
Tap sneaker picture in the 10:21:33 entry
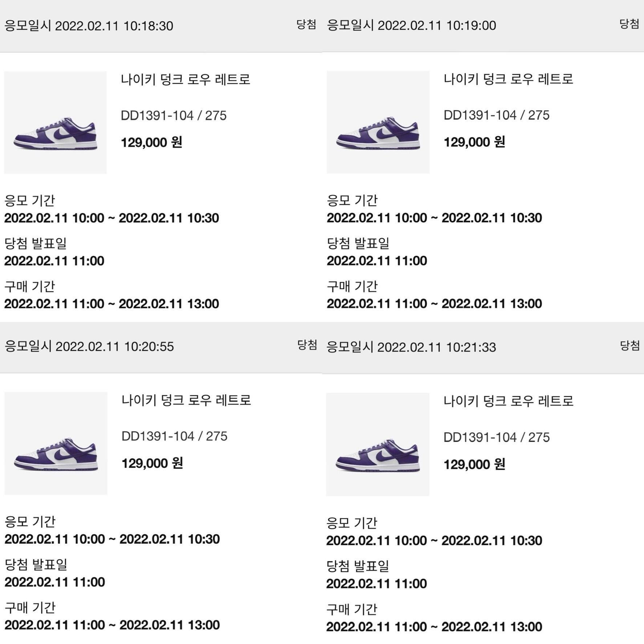tap(377, 444)
